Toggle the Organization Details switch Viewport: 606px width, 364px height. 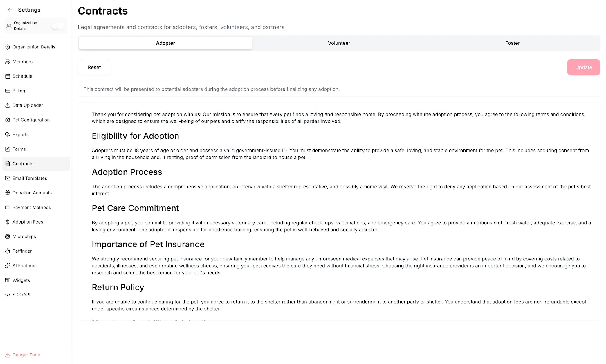pyautogui.click(x=58, y=26)
